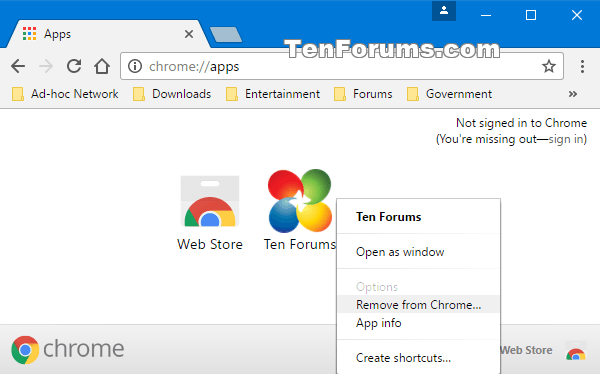Open the Web Store footer link

point(527,350)
